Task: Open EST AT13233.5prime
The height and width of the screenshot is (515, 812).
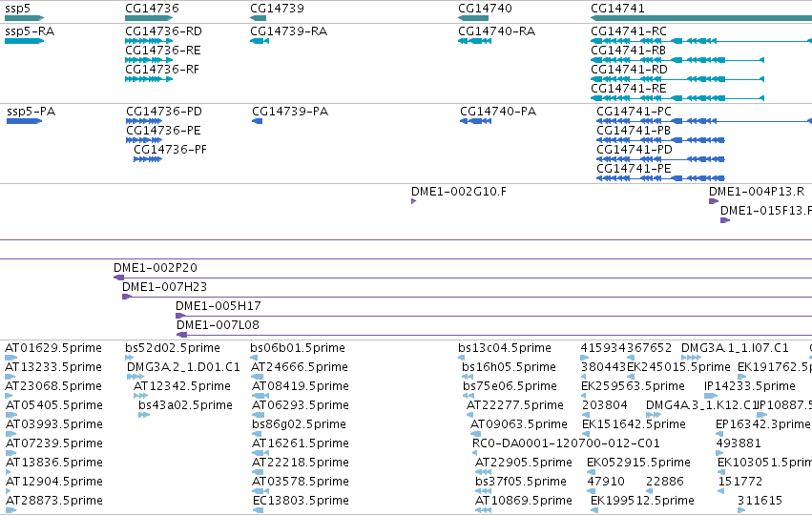Action: click(53, 367)
